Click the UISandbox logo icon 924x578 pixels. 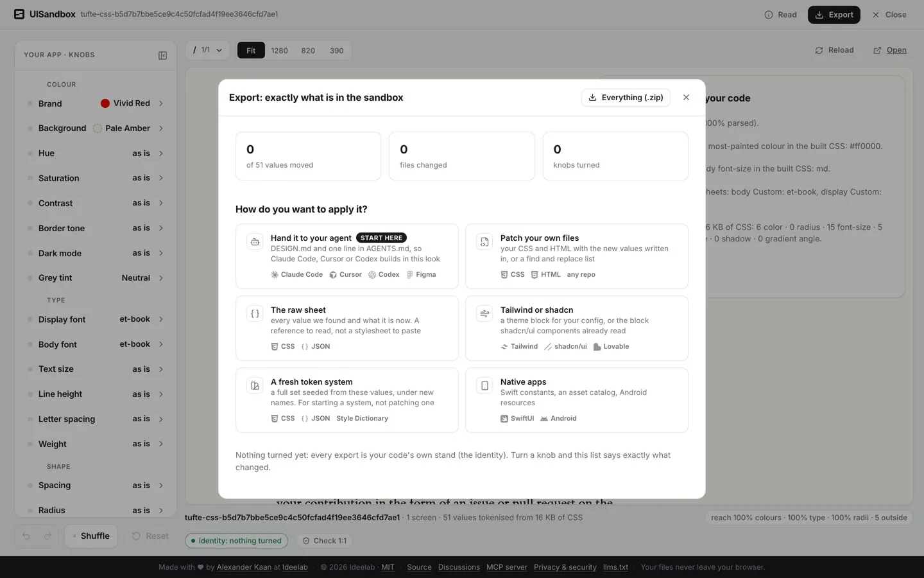point(19,14)
